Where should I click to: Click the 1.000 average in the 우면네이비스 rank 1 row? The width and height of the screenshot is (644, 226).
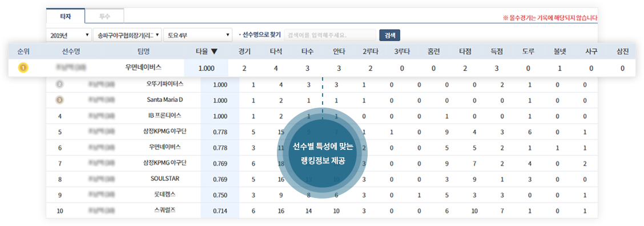click(x=206, y=68)
